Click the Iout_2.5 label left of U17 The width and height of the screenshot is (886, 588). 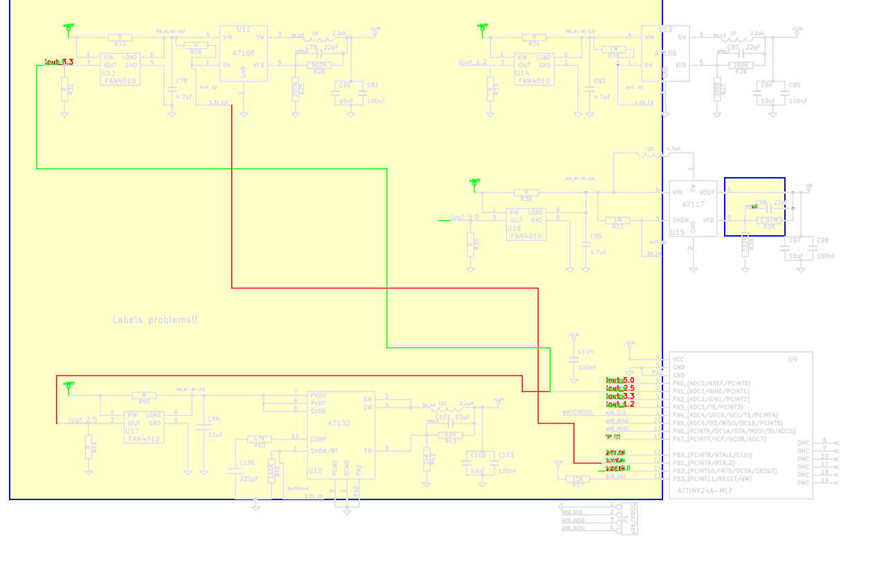tap(82, 420)
